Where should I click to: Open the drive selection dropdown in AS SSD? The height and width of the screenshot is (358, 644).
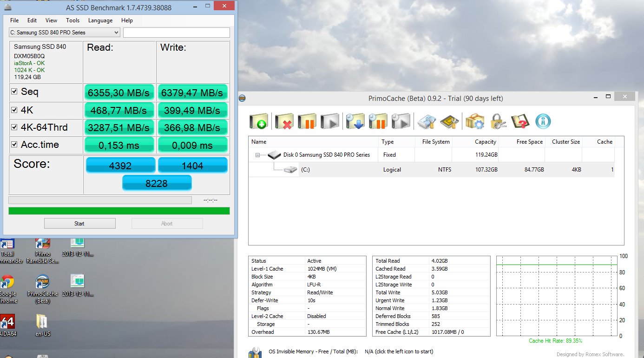[65, 33]
